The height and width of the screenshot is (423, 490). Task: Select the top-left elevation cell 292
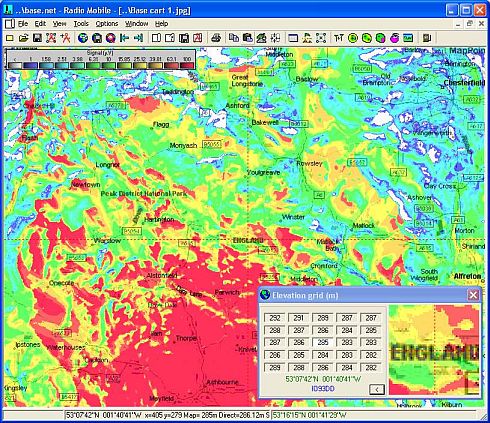click(275, 318)
